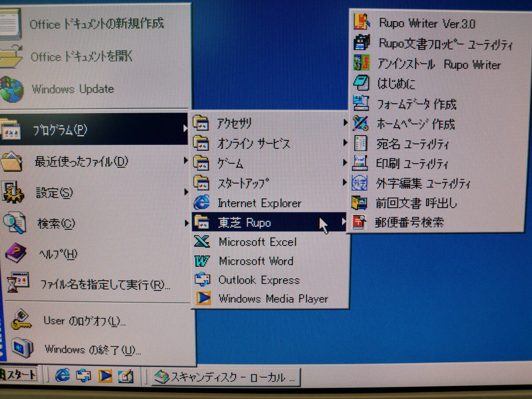The width and height of the screenshot is (532, 399).
Task: Click the ホームページ 作成 icon
Action: [x=360, y=123]
